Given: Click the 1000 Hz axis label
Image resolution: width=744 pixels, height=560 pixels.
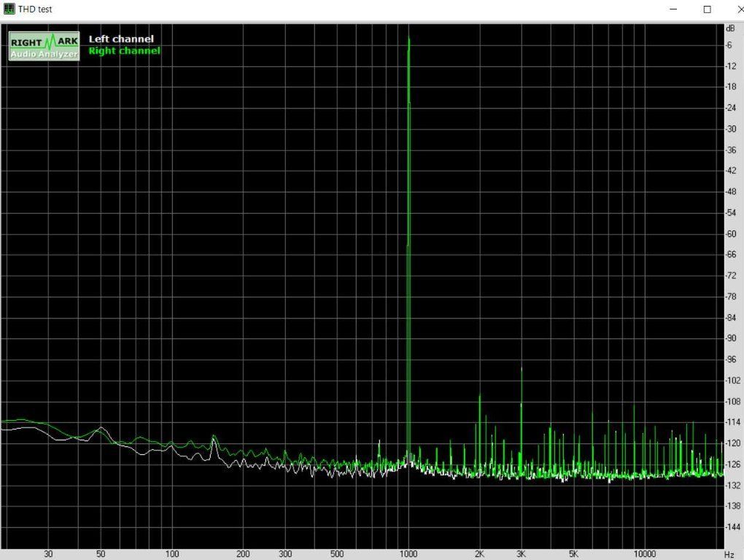Looking at the screenshot, I should pyautogui.click(x=408, y=554).
